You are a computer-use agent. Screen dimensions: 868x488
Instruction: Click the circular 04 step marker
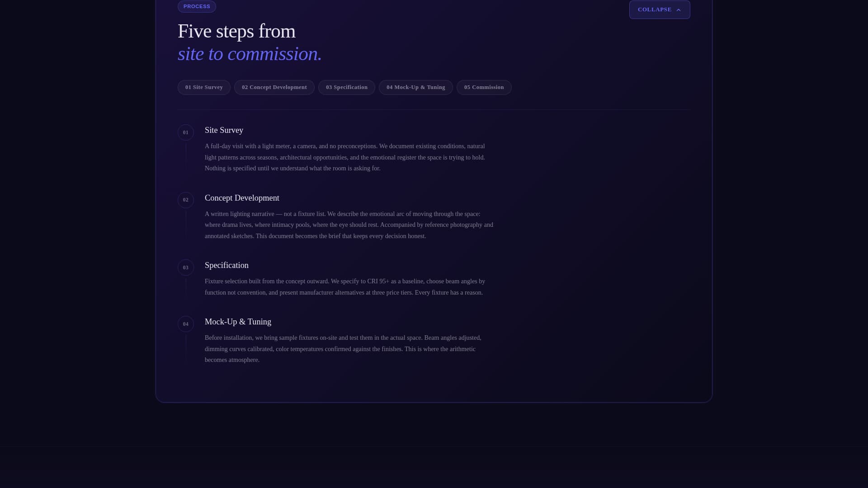(185, 324)
